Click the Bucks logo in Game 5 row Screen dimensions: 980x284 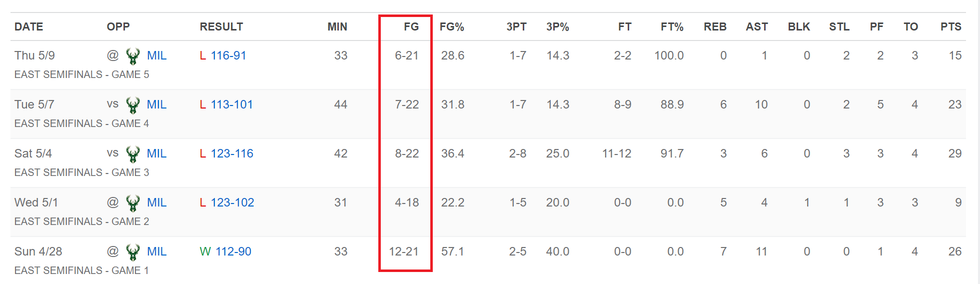pos(133,56)
